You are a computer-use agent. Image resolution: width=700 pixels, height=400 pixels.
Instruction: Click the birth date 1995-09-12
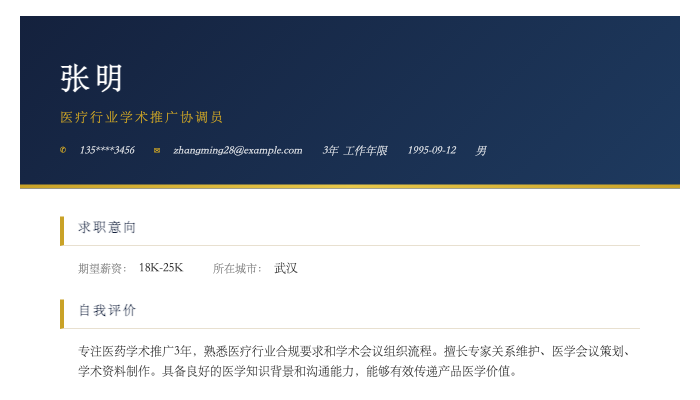432,150
